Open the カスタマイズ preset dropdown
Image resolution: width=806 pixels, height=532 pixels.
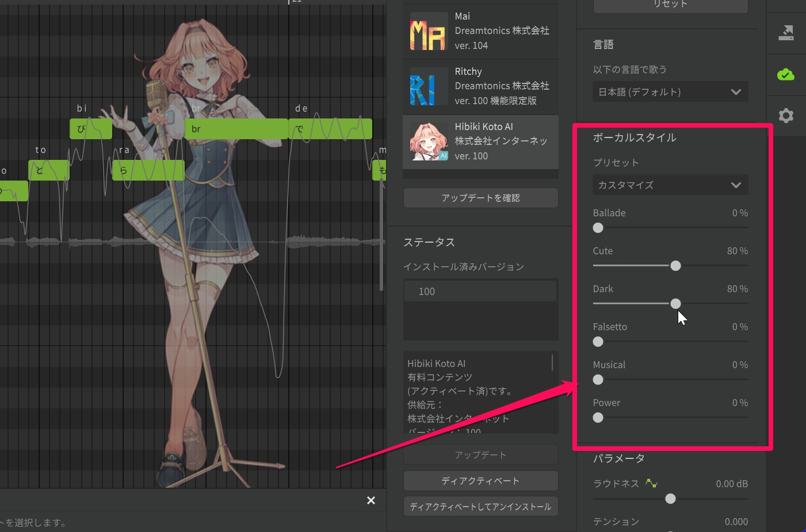tap(670, 185)
